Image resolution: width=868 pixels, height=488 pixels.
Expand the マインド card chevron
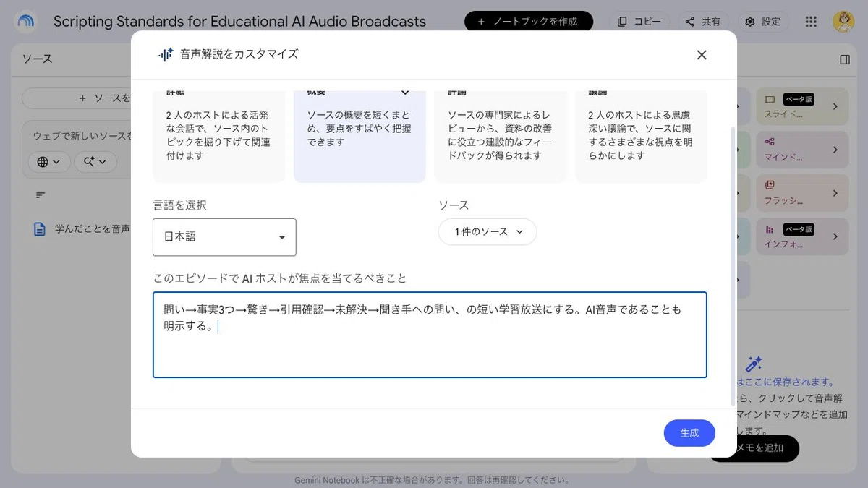click(835, 150)
